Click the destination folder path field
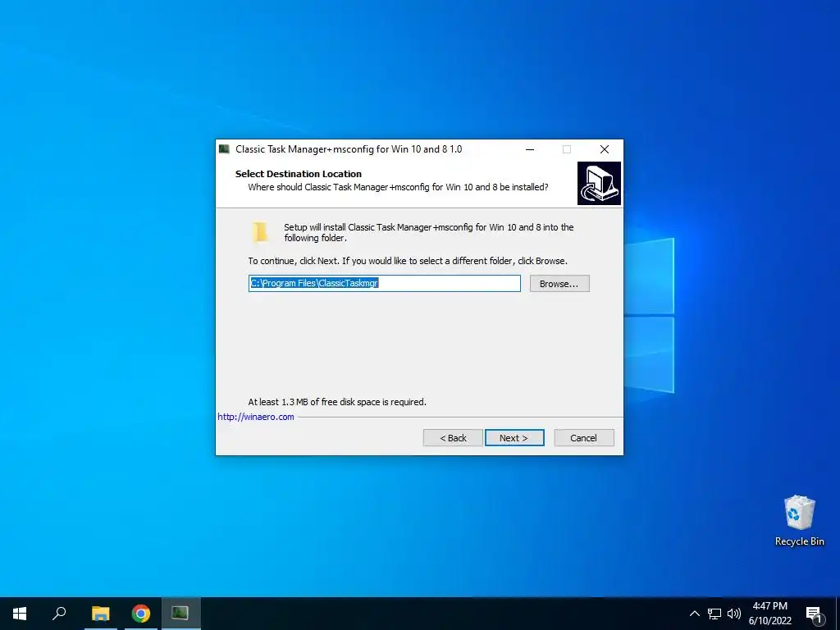840x630 pixels. (x=384, y=283)
